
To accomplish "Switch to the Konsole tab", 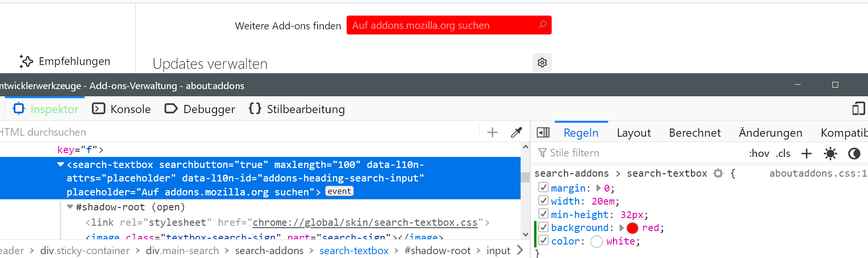I will (122, 109).
